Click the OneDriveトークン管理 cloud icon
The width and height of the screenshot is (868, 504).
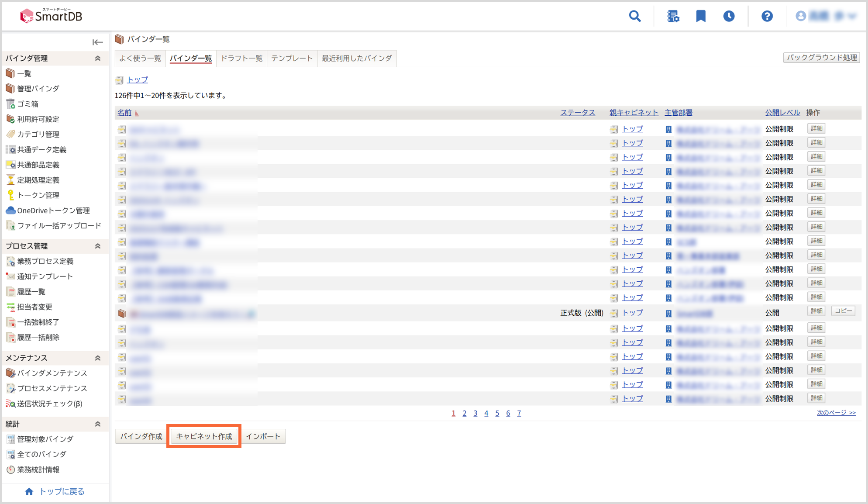10,211
